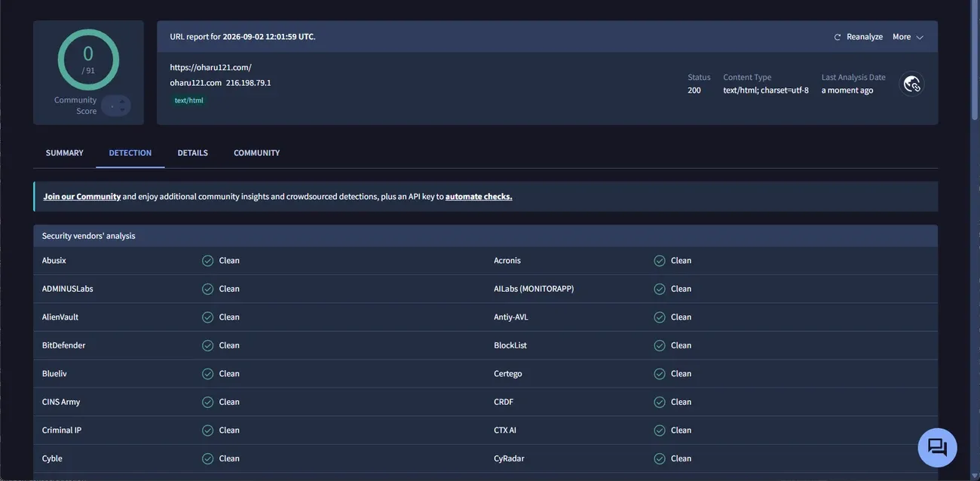Click the Clean checkmark icon for CRDF
Image resolution: width=980 pixels, height=481 pixels.
(660, 402)
